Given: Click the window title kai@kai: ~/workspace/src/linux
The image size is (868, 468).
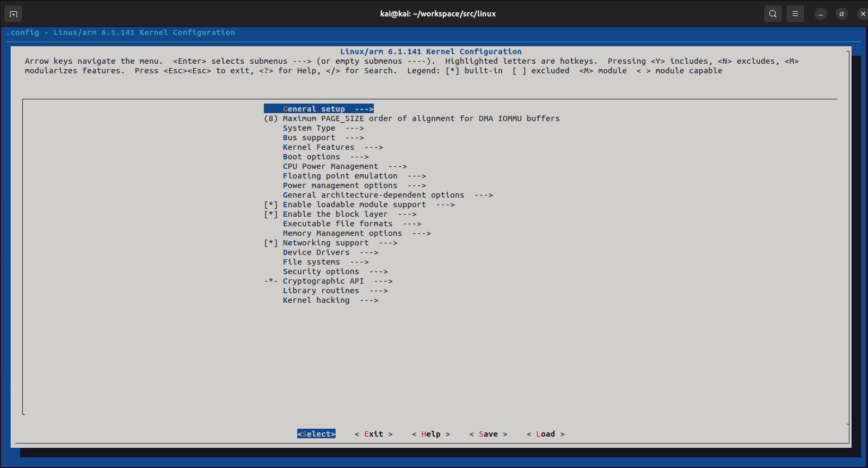Looking at the screenshot, I should point(438,14).
